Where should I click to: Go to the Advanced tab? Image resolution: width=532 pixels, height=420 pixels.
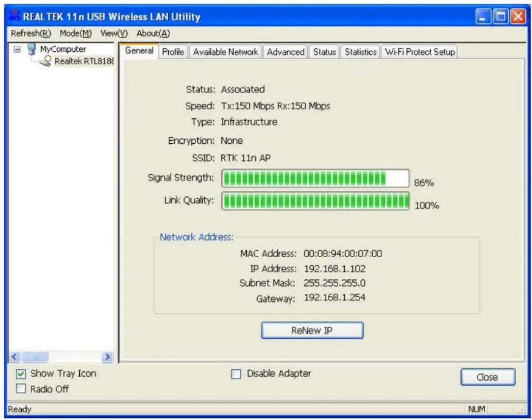pyautogui.click(x=285, y=52)
